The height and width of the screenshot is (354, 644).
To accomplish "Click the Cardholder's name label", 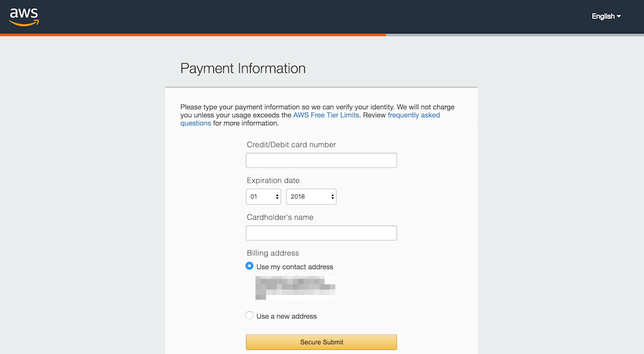I will (280, 217).
